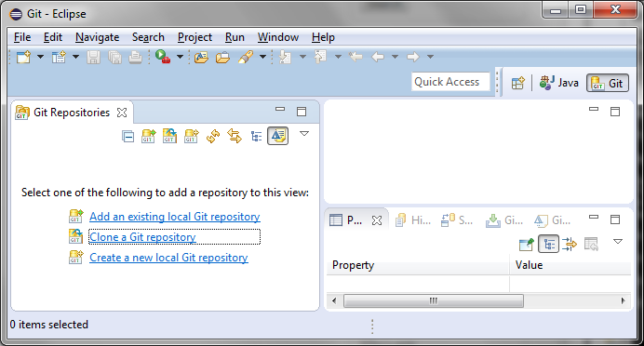Switch to the Synchronize view tab
The image size is (644, 346).
click(x=456, y=220)
